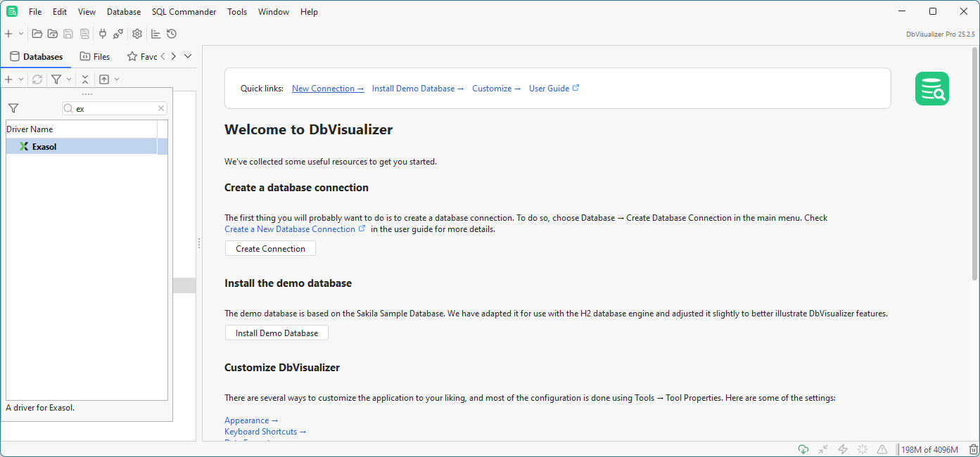Screen dimensions: 980x457
Task: Open the filter dropdown arrow in Databases toolbar
Action: (69, 79)
